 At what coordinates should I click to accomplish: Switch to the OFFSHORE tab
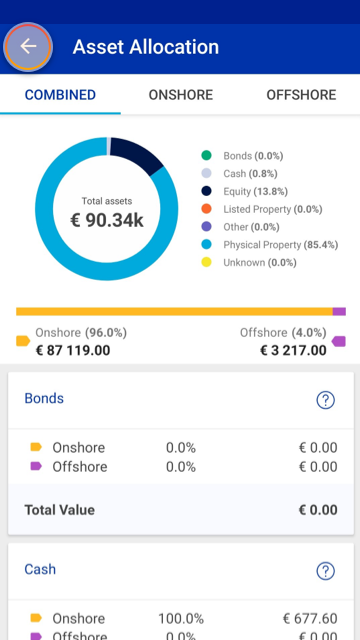coord(301,95)
